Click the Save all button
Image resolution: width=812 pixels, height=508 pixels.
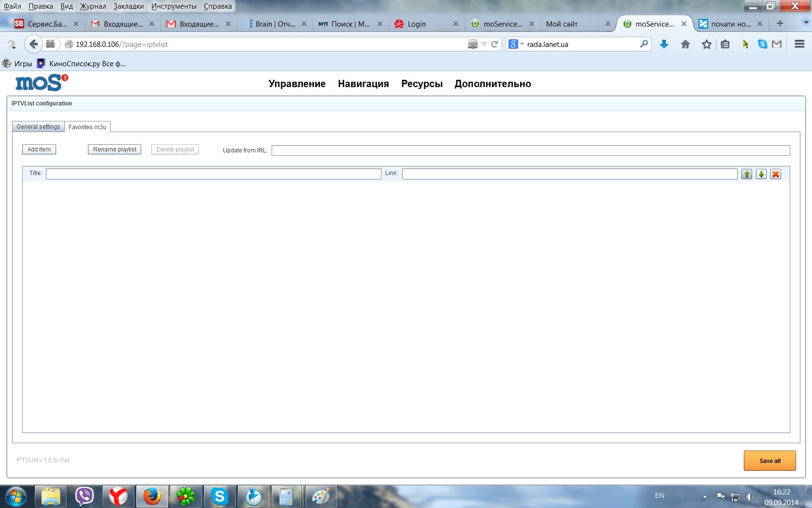point(769,461)
